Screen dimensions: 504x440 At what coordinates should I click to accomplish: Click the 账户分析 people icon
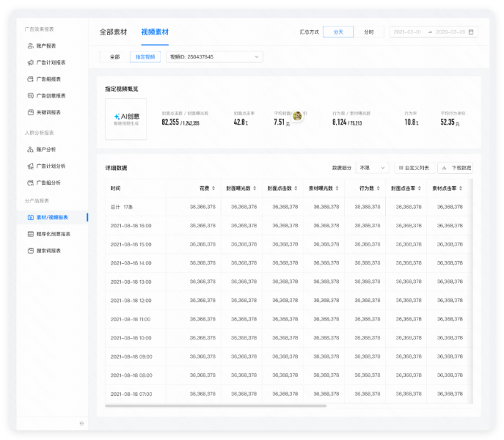coord(29,149)
